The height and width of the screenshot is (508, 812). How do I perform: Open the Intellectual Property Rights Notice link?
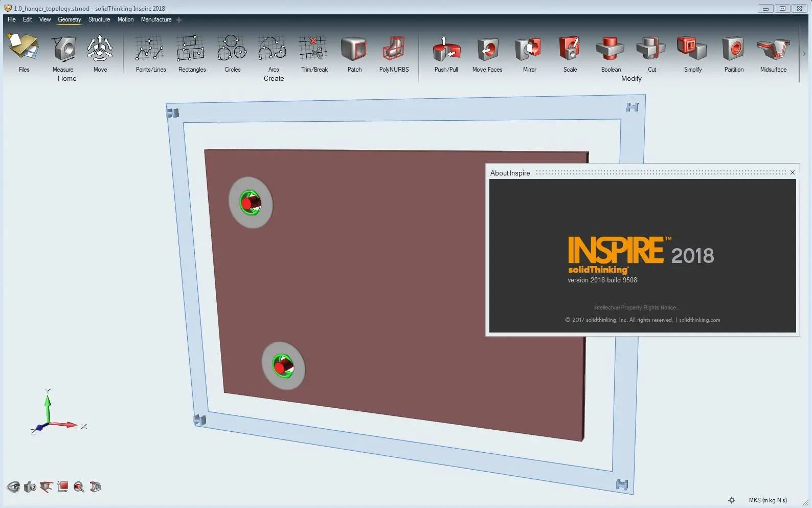(x=637, y=307)
